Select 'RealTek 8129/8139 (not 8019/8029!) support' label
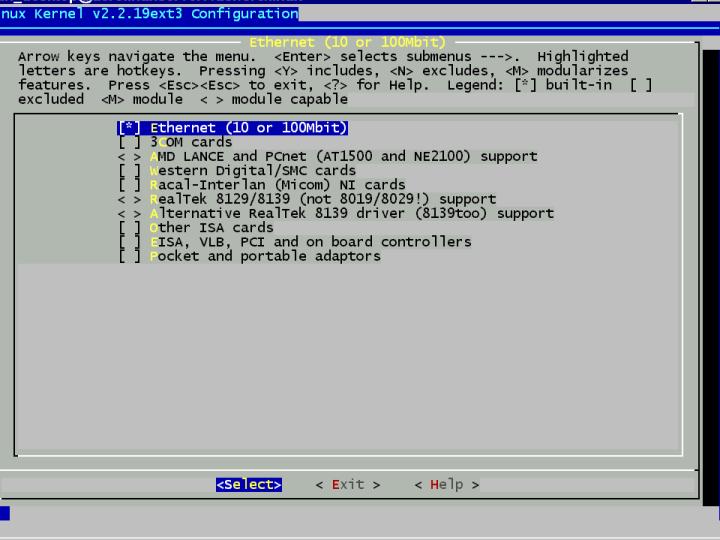This screenshot has height=540, width=720. (323, 199)
